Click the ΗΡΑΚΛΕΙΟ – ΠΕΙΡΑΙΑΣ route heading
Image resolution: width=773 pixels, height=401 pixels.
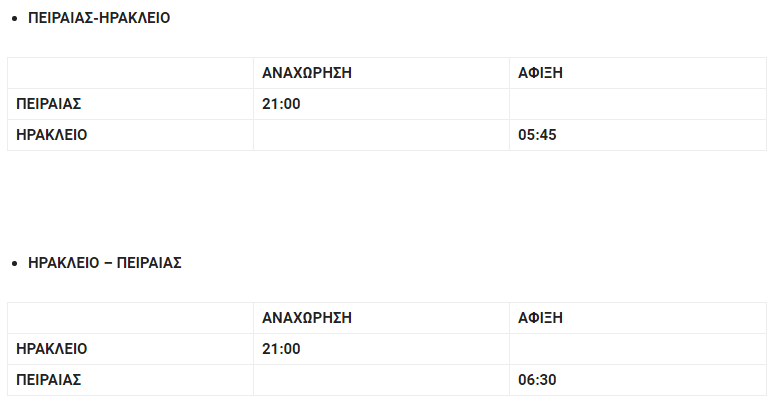pos(105,263)
